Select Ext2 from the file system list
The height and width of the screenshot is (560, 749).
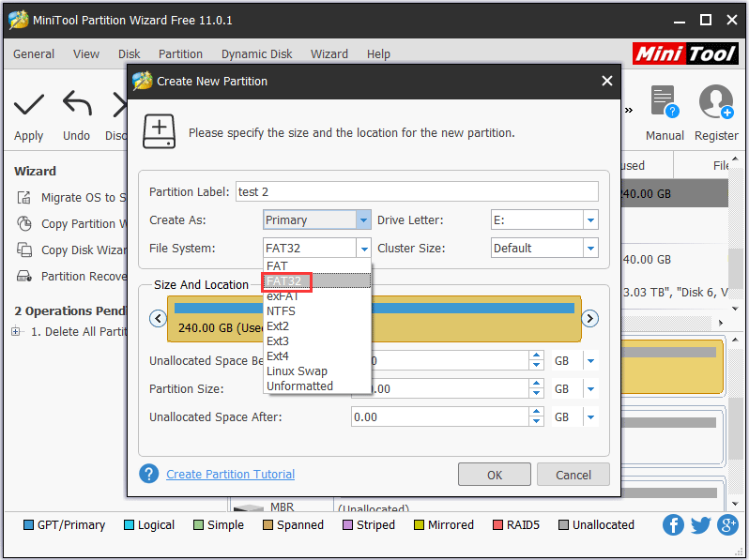(x=316, y=326)
